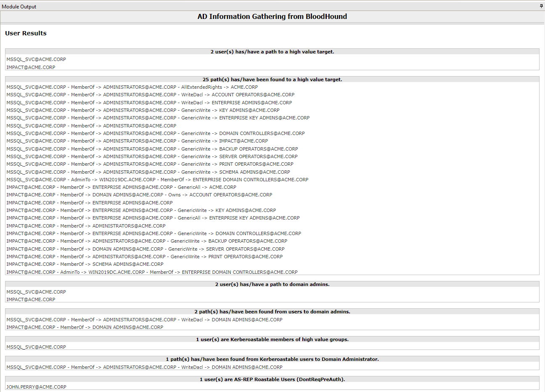
Task: Select the '1 user(s) are Kerberoastable members' header
Action: [x=272, y=339]
